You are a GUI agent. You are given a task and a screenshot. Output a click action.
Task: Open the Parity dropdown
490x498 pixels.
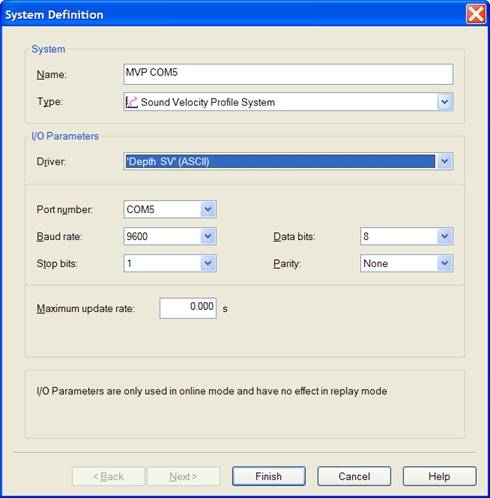(x=445, y=263)
